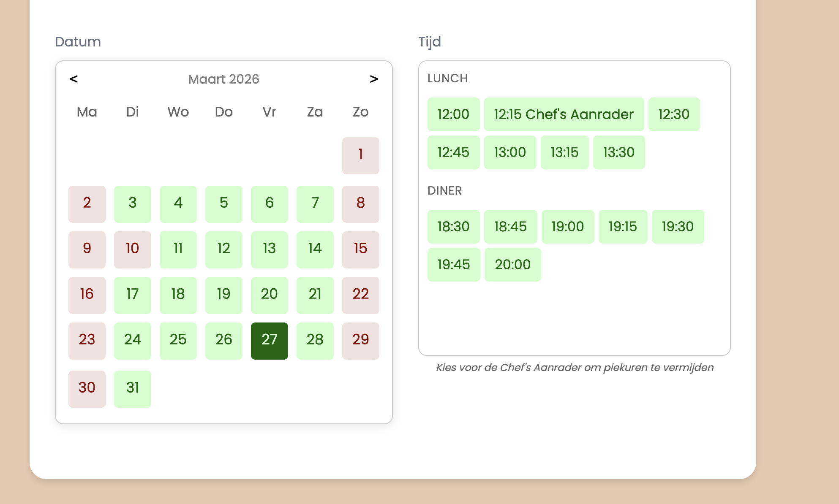839x504 pixels.
Task: Pick March 31 date
Action: (x=133, y=389)
